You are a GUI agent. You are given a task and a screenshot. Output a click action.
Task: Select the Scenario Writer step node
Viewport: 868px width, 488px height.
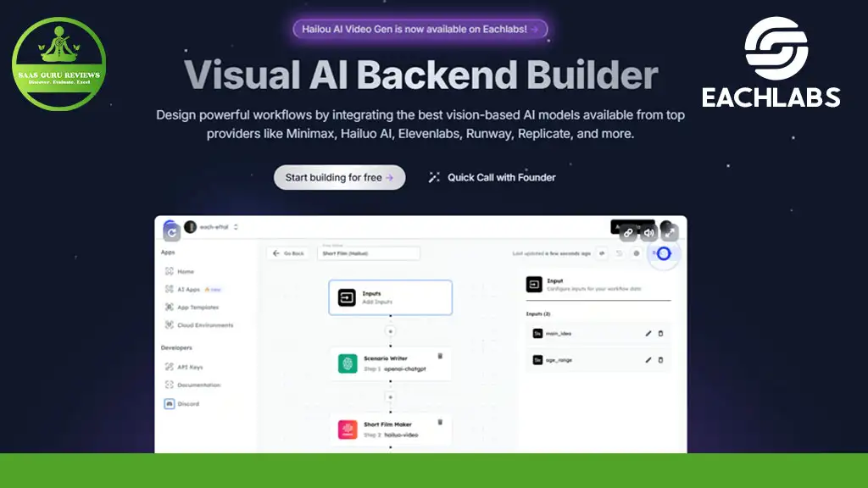(x=390, y=363)
